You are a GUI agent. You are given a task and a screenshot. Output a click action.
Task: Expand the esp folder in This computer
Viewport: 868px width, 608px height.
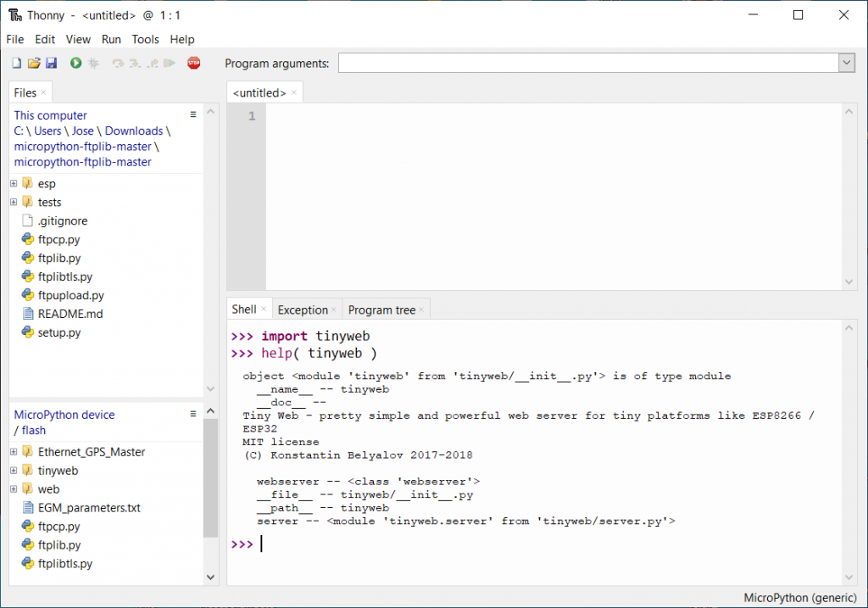(14, 183)
